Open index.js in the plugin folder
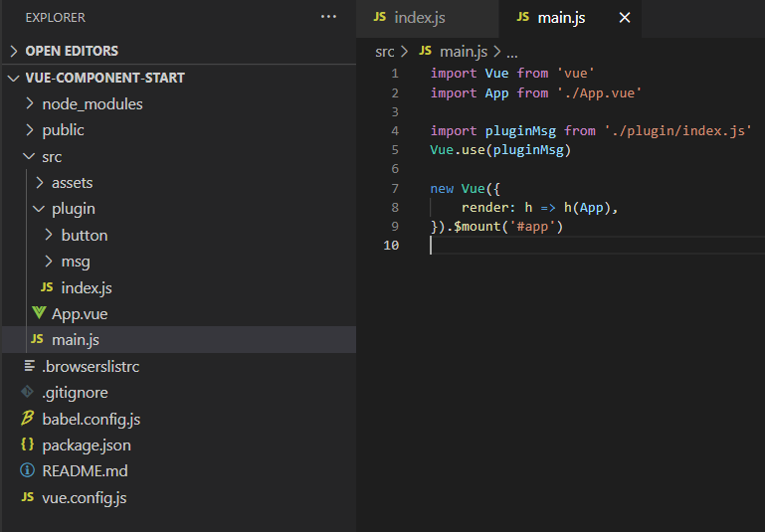 [x=179, y=287]
